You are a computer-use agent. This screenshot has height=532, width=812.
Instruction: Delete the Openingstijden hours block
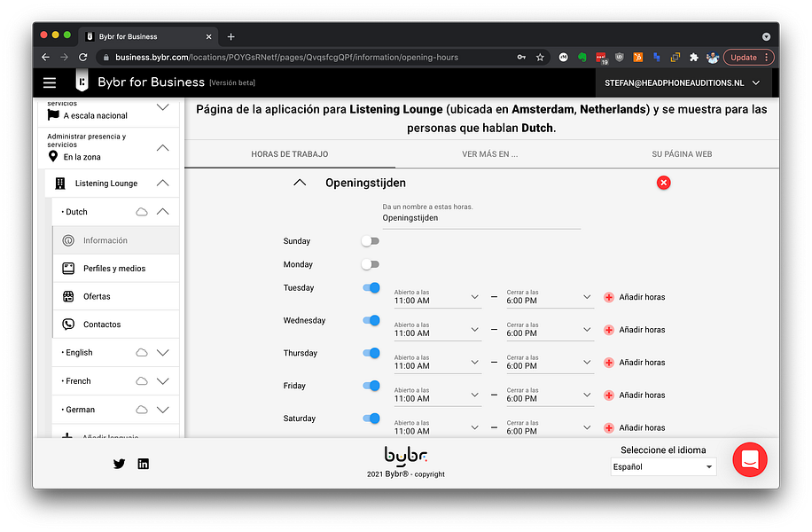[x=663, y=183]
